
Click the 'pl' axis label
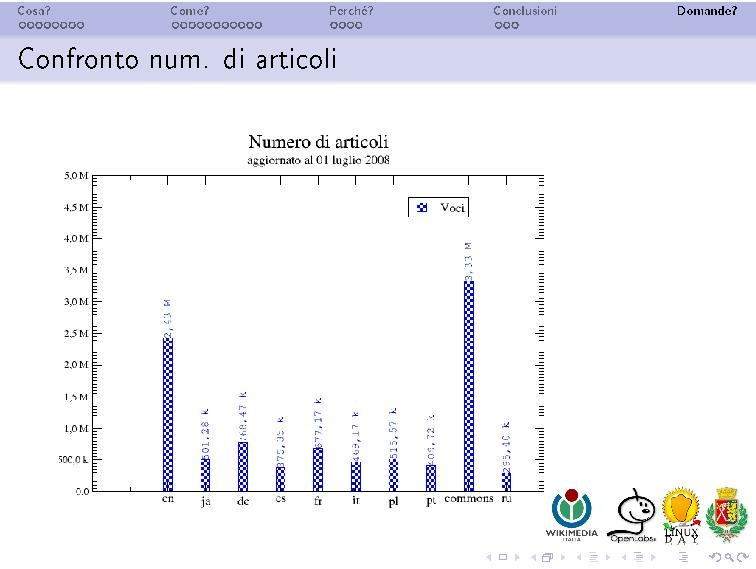pyautogui.click(x=393, y=501)
